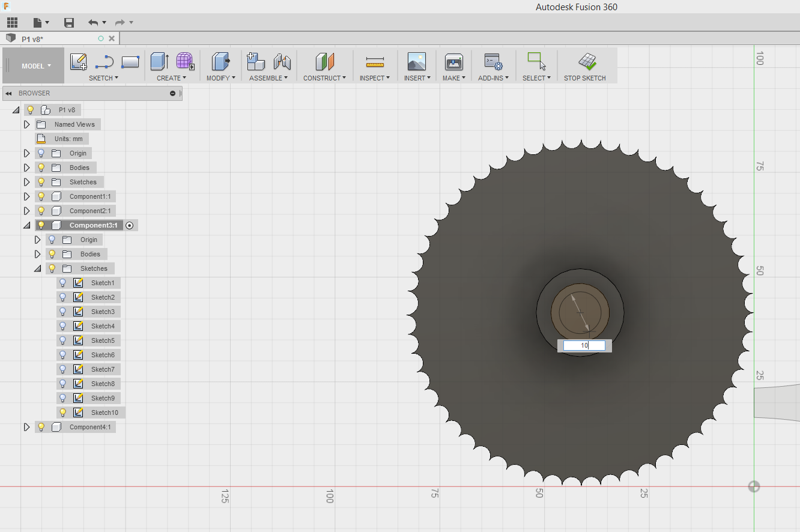Viewport: 800px width, 532px height.
Task: Select the Extrude tool icon
Action: point(160,61)
